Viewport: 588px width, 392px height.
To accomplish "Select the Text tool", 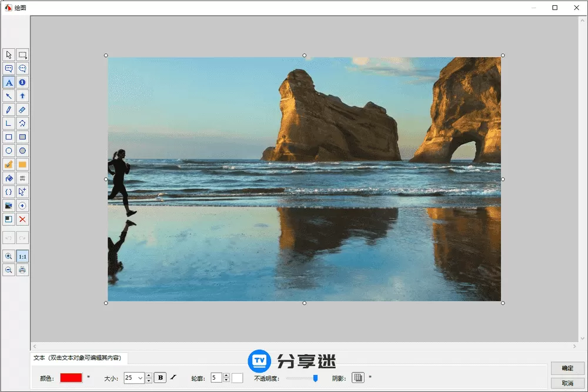I will coord(8,82).
